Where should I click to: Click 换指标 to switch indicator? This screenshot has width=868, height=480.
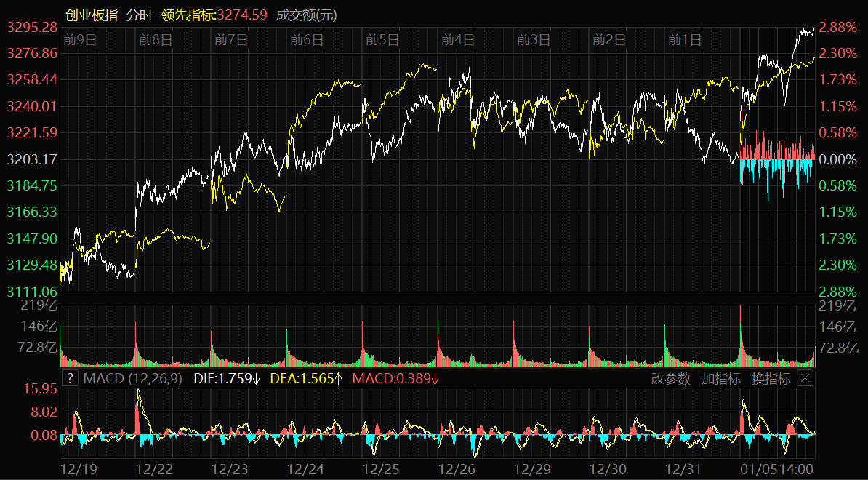point(771,379)
